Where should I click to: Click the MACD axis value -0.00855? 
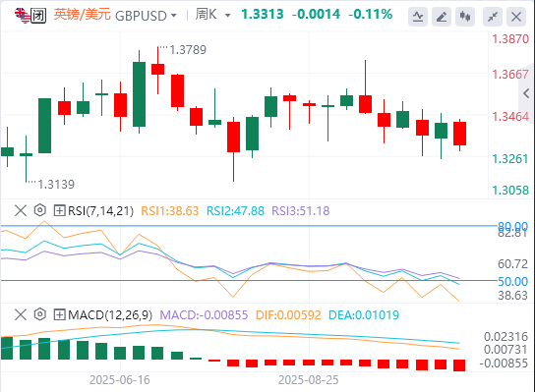click(x=504, y=364)
